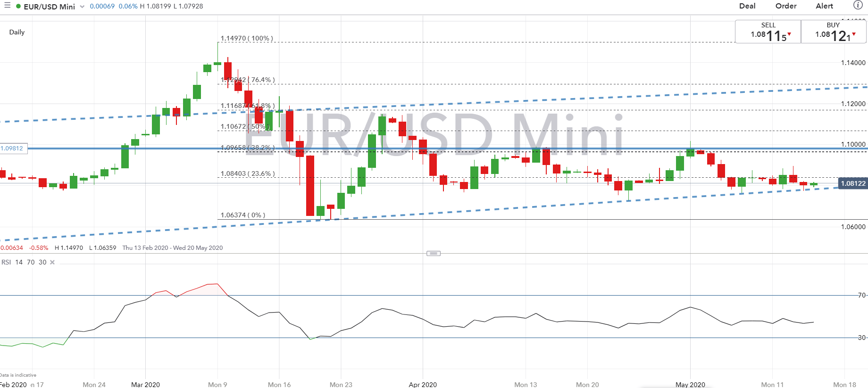Click the date range Thu 13 Feb 2020 - Wed 20 May 2020
868x388 pixels.
point(173,248)
